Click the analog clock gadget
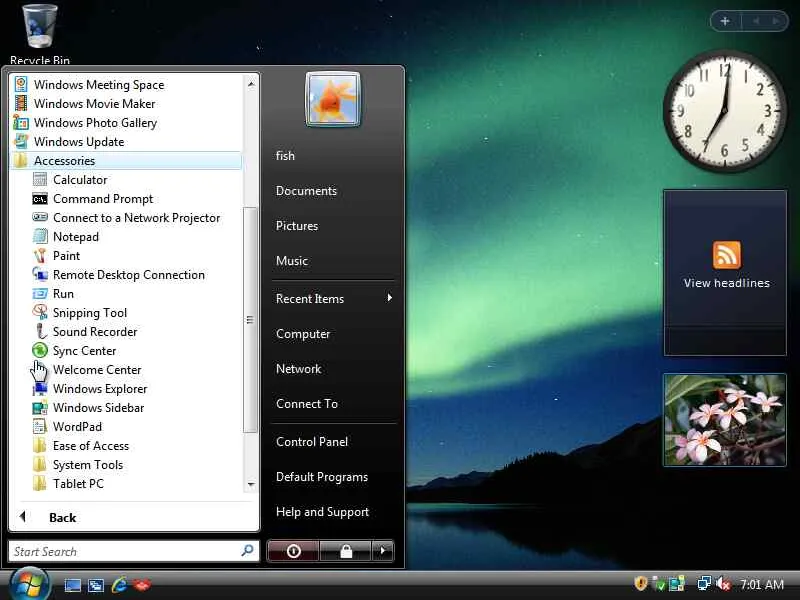This screenshot has height=600, width=800. [x=724, y=110]
